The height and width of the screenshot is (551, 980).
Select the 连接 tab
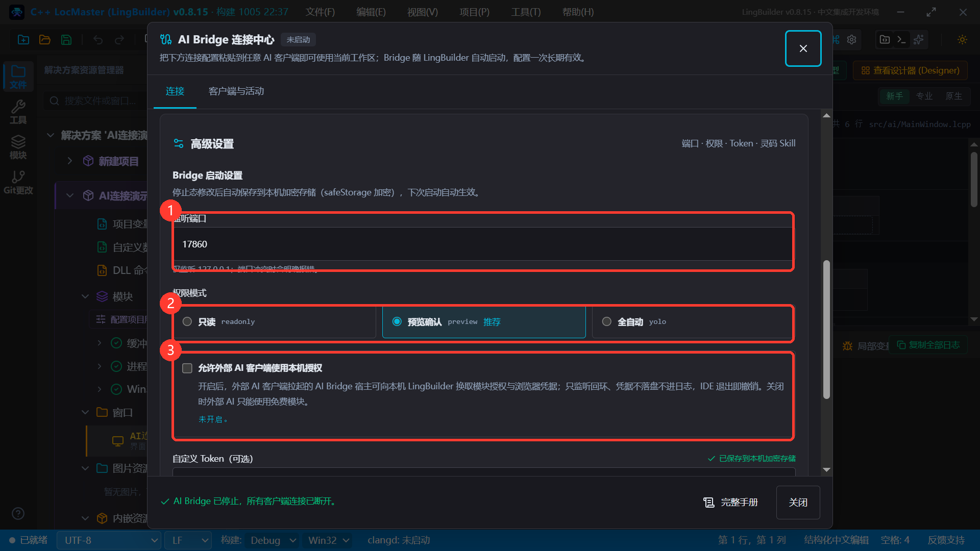point(175,91)
